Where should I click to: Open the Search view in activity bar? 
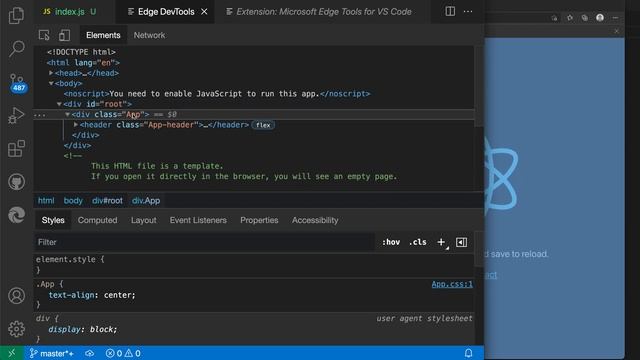point(16,49)
